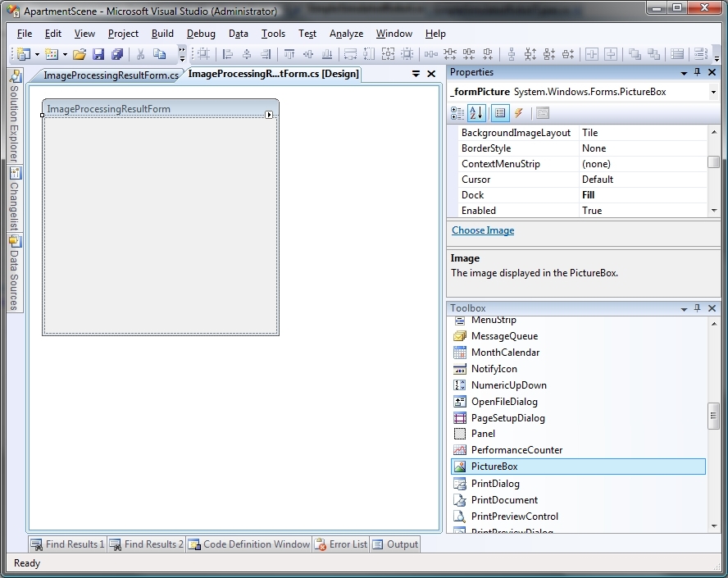
Task: Open the Error List tab
Action: [343, 544]
